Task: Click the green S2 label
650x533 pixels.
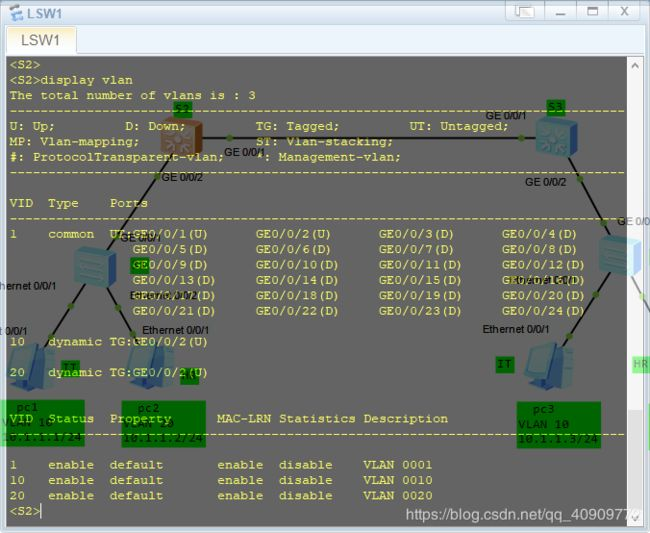Action: [182, 109]
